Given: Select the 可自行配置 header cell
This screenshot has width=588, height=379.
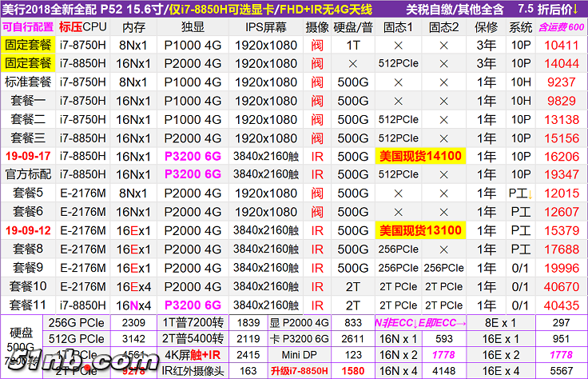Looking at the screenshot, I should (28, 27).
